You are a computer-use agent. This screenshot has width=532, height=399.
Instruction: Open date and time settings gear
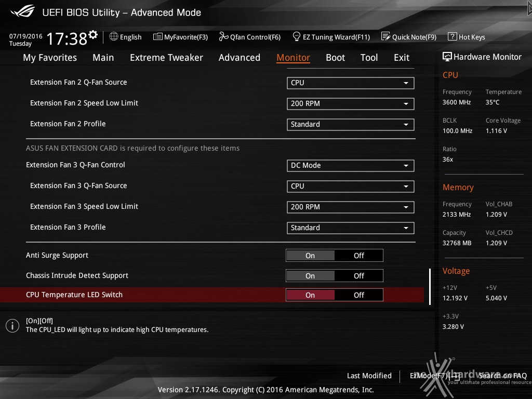[x=93, y=34]
